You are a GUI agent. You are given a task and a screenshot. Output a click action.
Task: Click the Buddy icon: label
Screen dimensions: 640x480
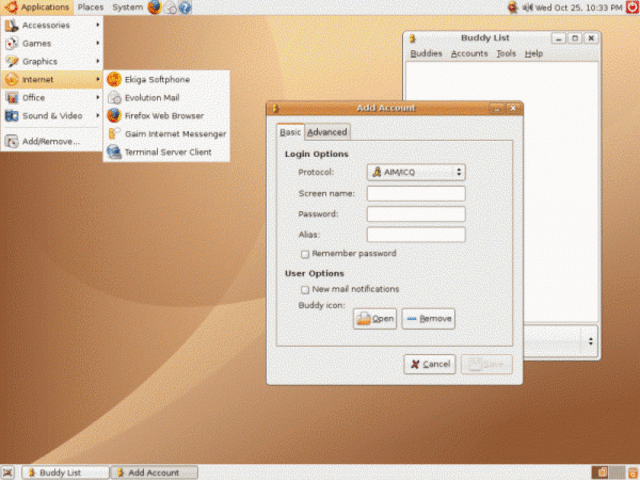(x=322, y=305)
